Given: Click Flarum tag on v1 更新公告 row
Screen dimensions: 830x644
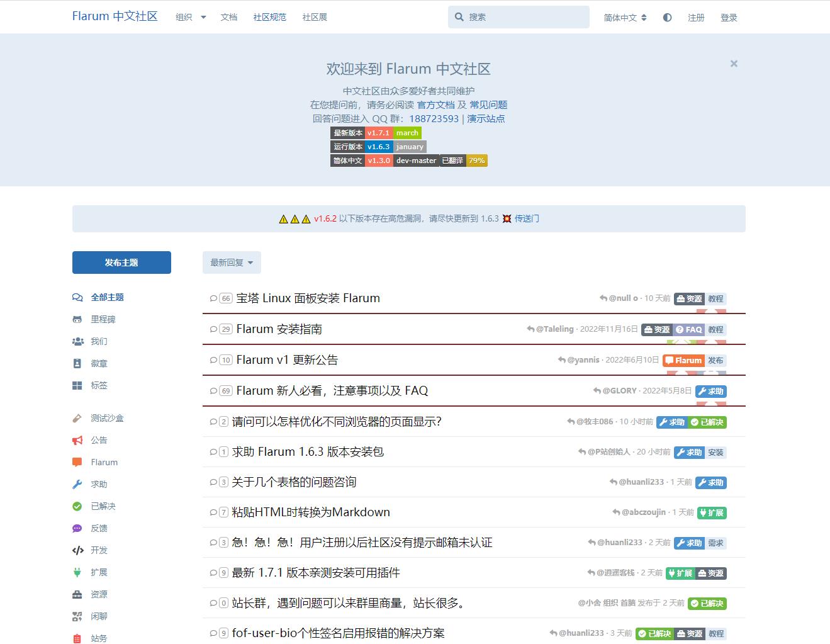Looking at the screenshot, I should pyautogui.click(x=683, y=360).
